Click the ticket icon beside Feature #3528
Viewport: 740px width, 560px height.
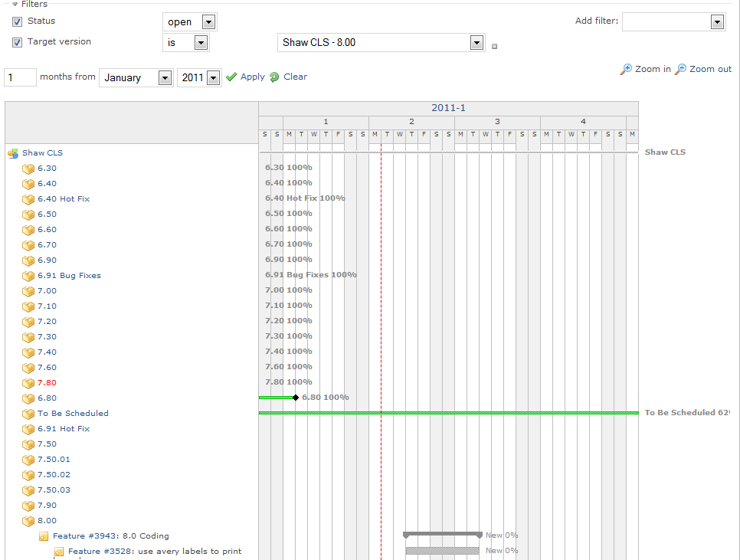click(59, 552)
